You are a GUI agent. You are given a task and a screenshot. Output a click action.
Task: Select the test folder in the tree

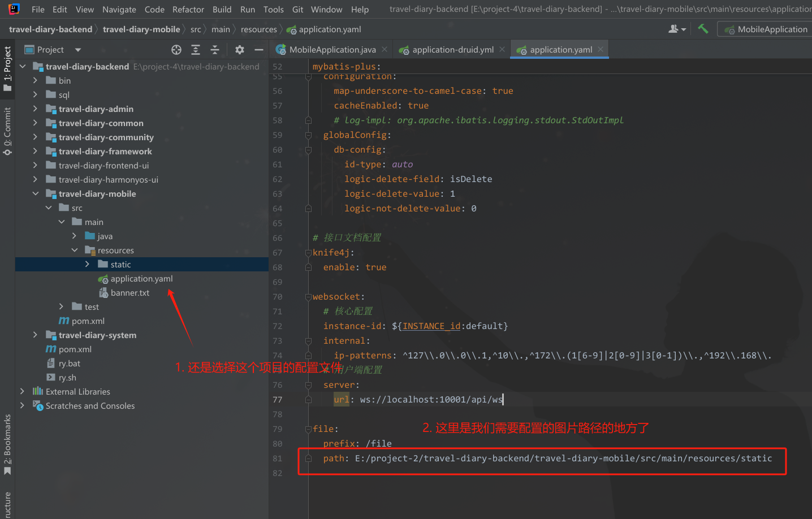92,307
